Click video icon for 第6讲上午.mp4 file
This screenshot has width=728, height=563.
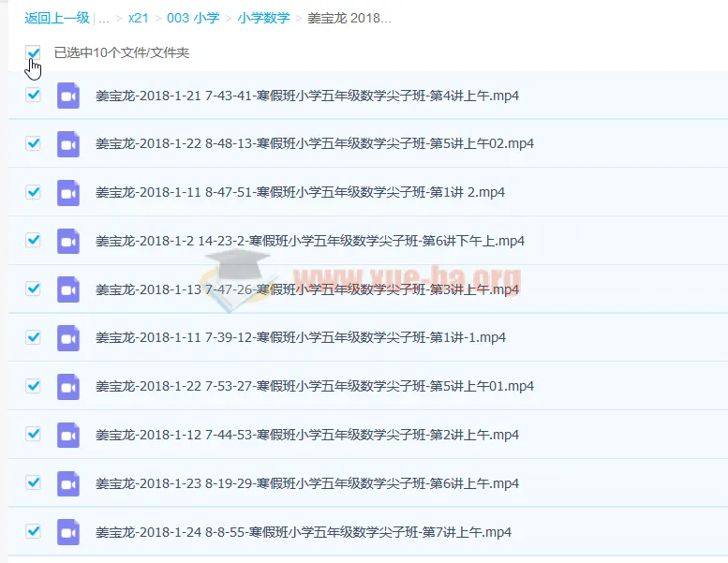tap(68, 483)
